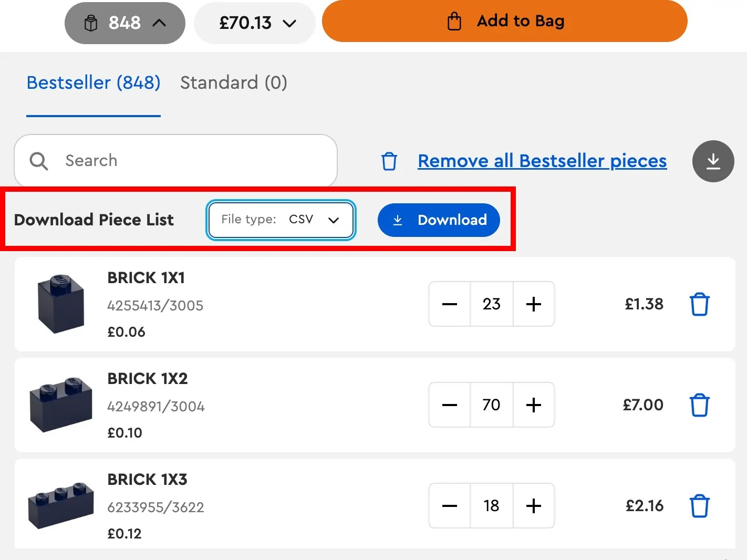The image size is (747, 560).
Task: Delete BRICK 1X1 with its trash icon
Action: click(699, 304)
